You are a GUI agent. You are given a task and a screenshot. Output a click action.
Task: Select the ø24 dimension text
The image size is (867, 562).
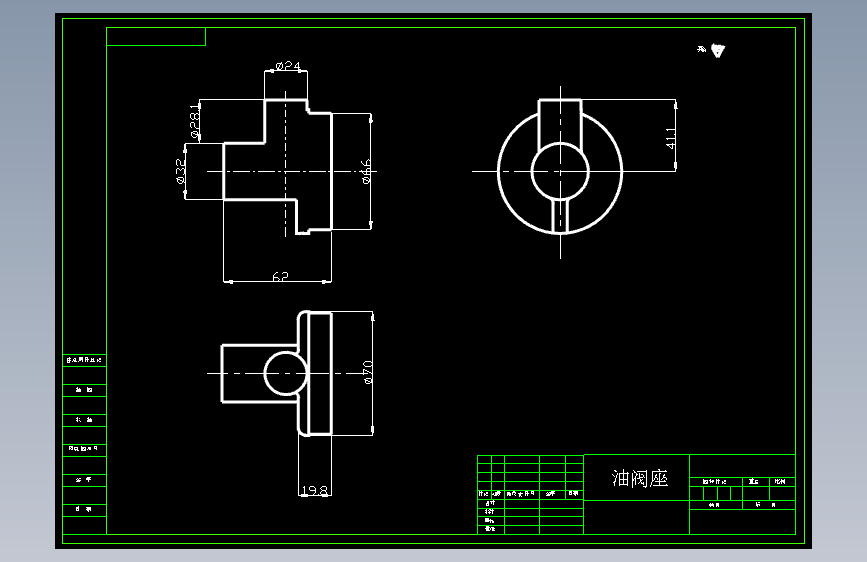click(x=288, y=66)
